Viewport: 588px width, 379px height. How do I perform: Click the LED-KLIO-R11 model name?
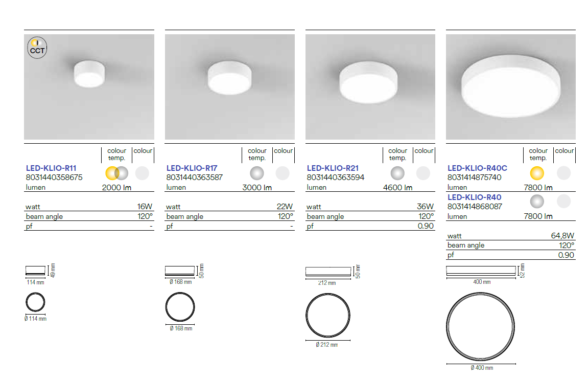click(51, 168)
